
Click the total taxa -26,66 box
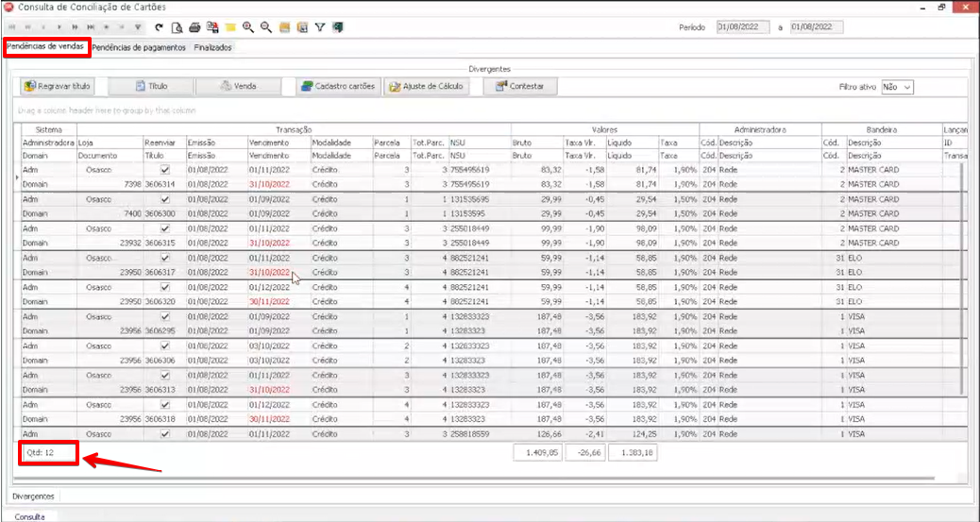585,452
